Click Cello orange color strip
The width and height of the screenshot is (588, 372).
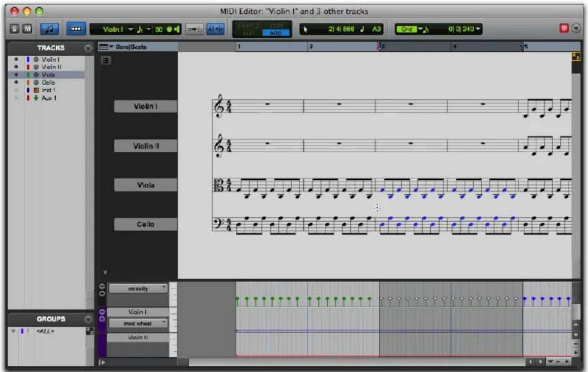pyautogui.click(x=28, y=83)
